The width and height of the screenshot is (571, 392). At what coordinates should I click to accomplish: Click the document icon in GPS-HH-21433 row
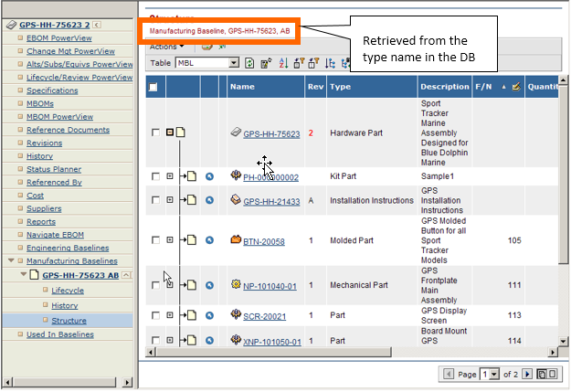click(192, 200)
